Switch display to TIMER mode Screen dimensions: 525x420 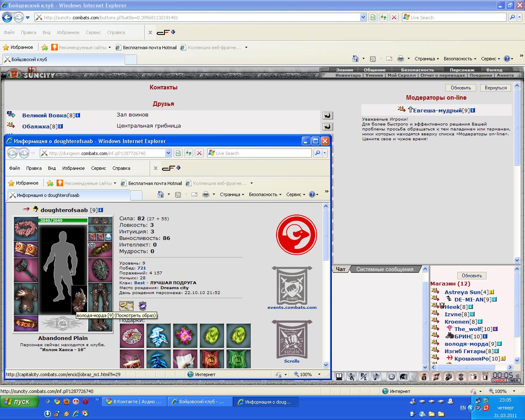[x=513, y=380]
